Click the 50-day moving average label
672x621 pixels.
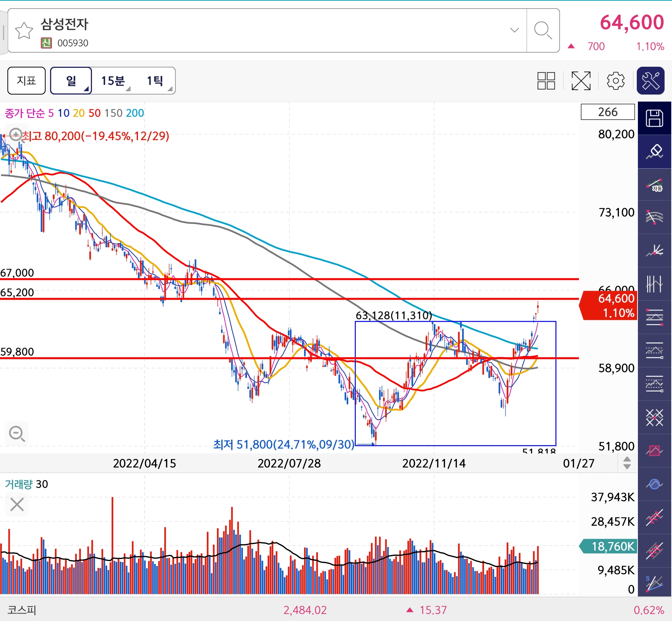(94, 113)
